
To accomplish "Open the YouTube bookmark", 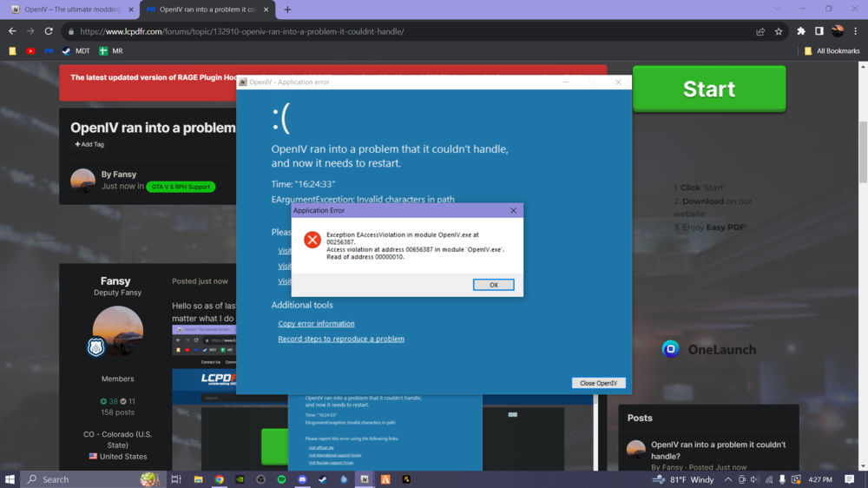I will 30,51.
